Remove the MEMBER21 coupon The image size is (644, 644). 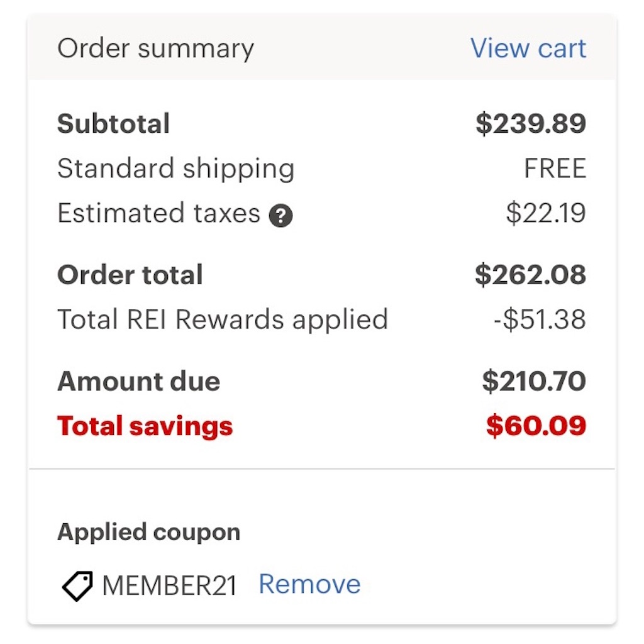tap(309, 584)
